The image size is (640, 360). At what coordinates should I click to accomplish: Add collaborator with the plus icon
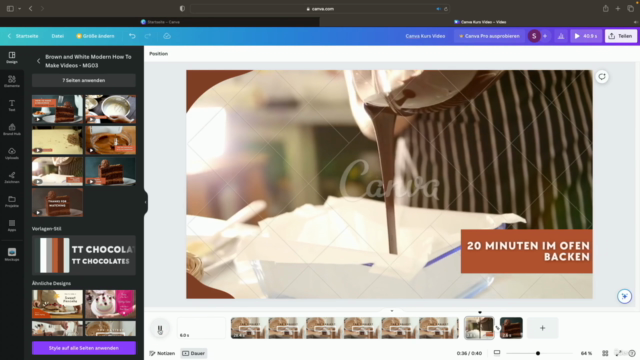(x=545, y=36)
